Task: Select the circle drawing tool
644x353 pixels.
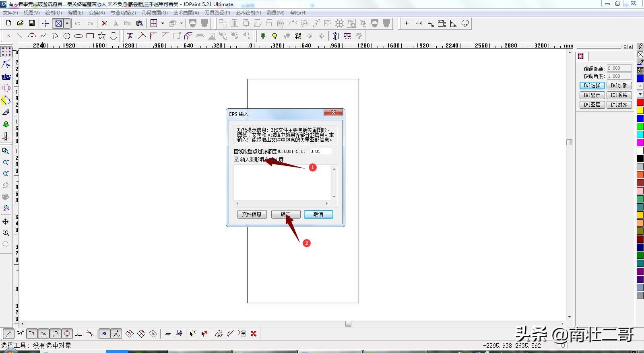Action: click(67, 36)
